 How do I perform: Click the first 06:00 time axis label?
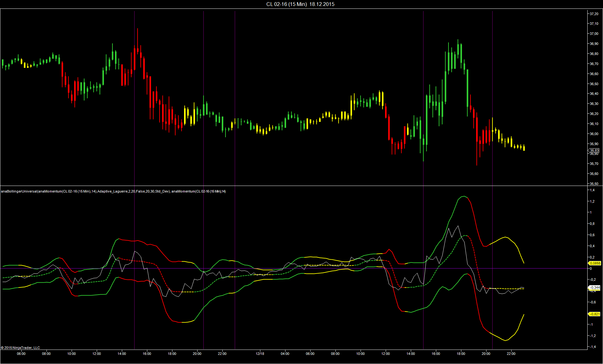click(21, 354)
